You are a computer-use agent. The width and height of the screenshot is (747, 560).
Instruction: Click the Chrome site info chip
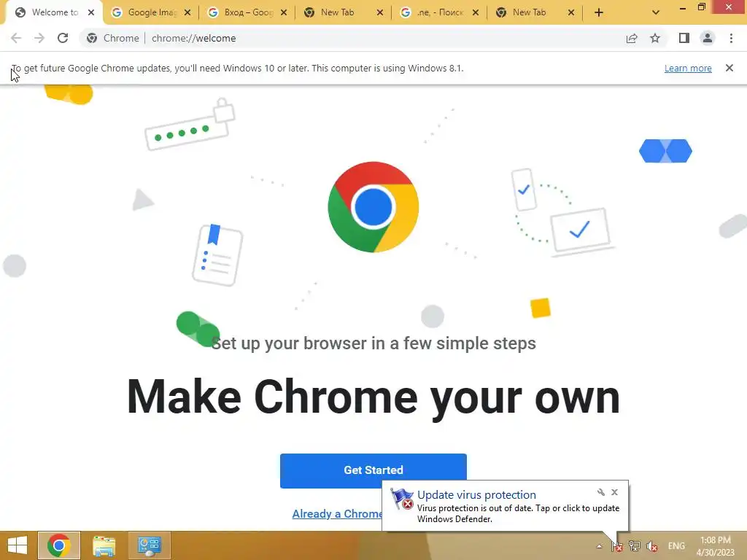[113, 38]
